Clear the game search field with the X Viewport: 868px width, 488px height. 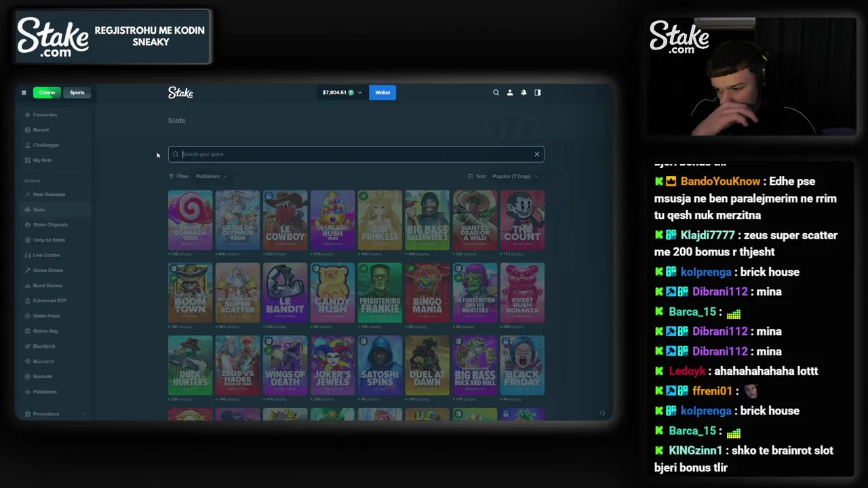[x=536, y=155]
